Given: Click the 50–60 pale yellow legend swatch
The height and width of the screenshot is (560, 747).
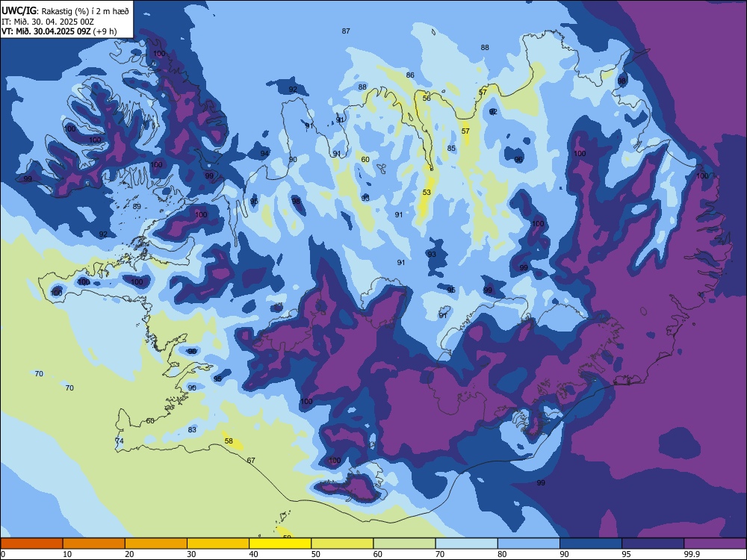Looking at the screenshot, I should coord(342,544).
